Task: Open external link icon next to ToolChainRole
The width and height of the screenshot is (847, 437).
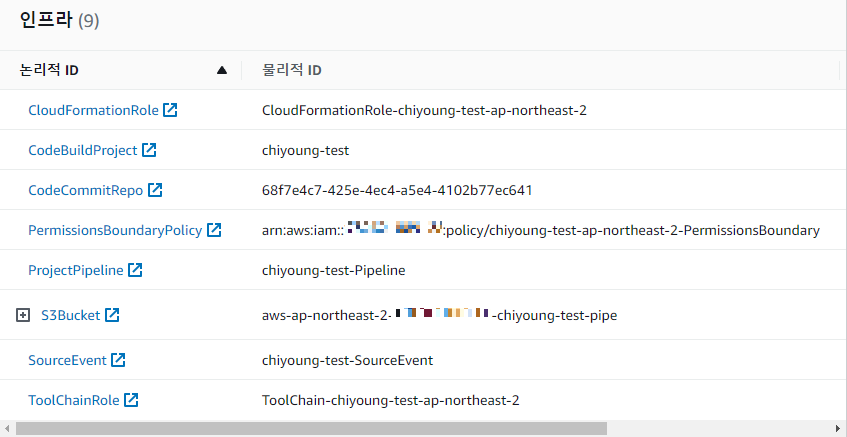Action: 131,400
